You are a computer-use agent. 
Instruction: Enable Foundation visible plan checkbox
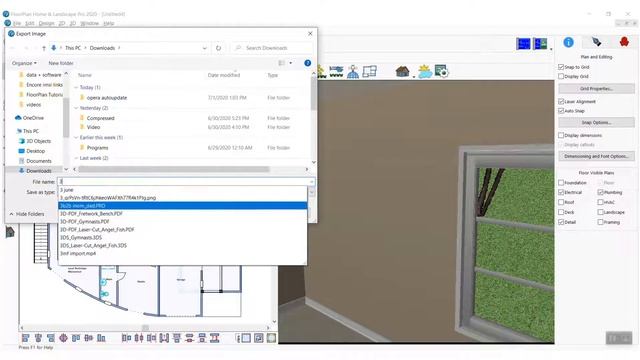(x=561, y=182)
